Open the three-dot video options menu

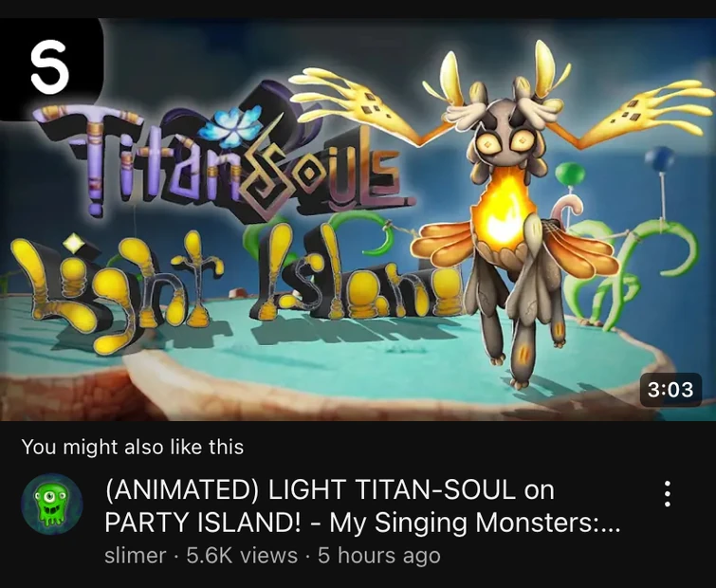pos(667,493)
